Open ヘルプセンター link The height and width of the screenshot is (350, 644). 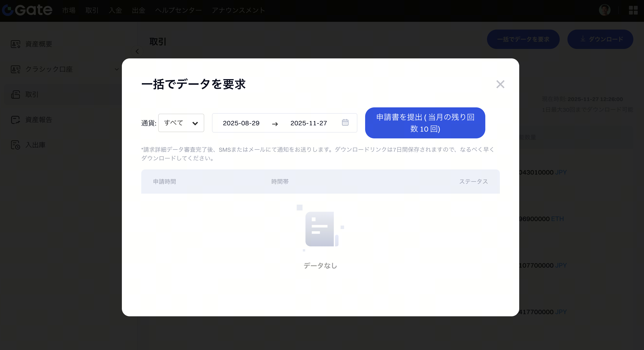(x=178, y=10)
